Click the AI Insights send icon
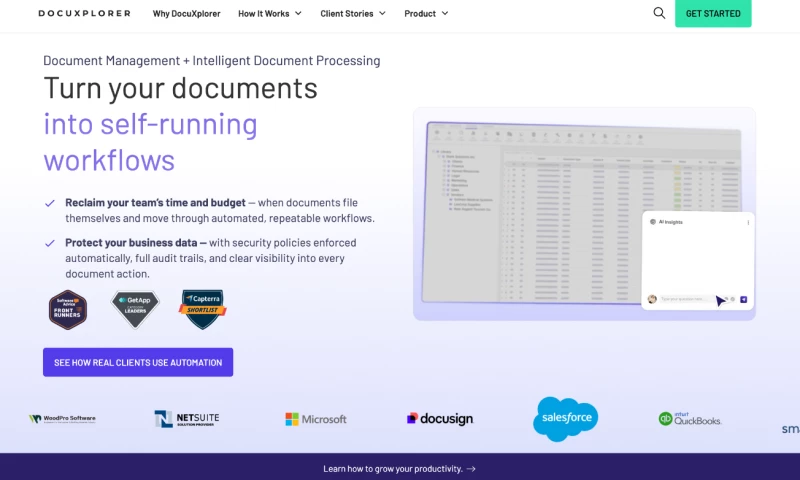The width and height of the screenshot is (800, 480). (743, 299)
